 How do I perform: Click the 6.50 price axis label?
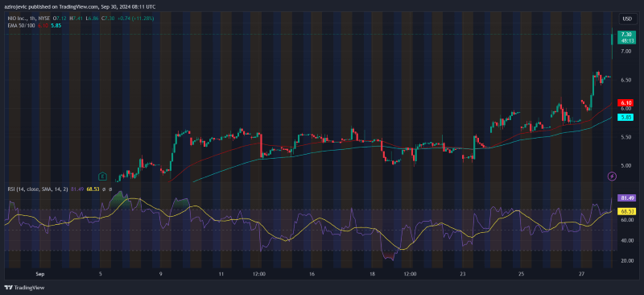coord(626,80)
